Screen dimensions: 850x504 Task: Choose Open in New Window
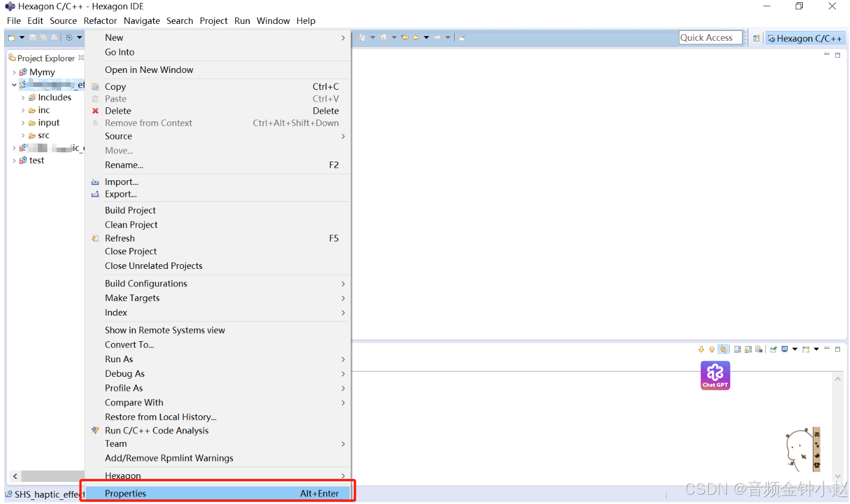coord(218,69)
